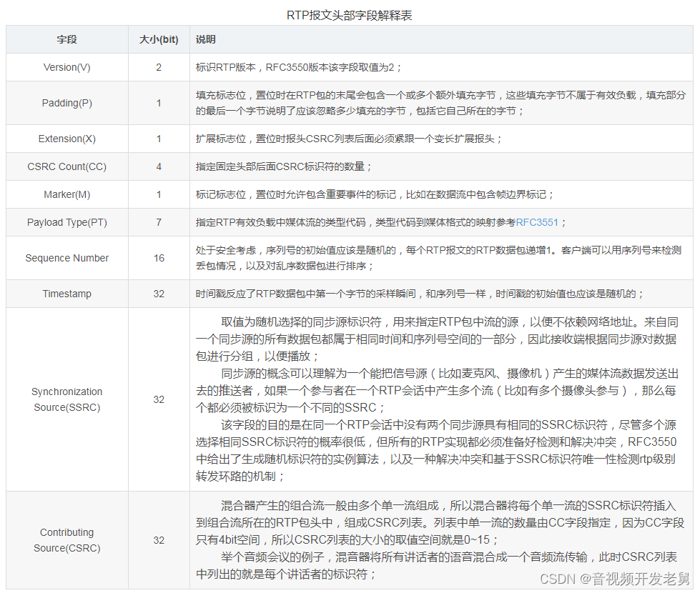
Task: Click the table title RTP报文头部字段解释表
Action: 349,15
